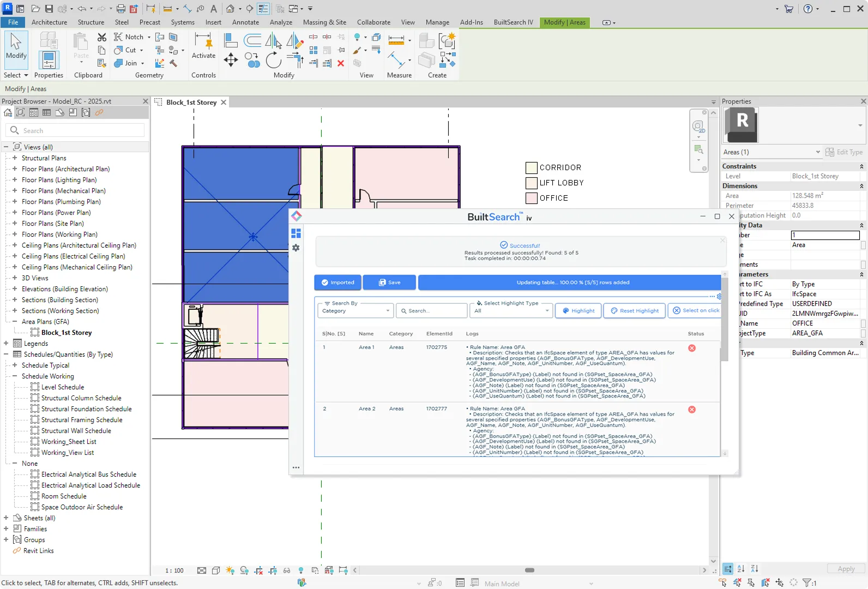
Task: Click the Filter icon in status bar
Action: [806, 582]
